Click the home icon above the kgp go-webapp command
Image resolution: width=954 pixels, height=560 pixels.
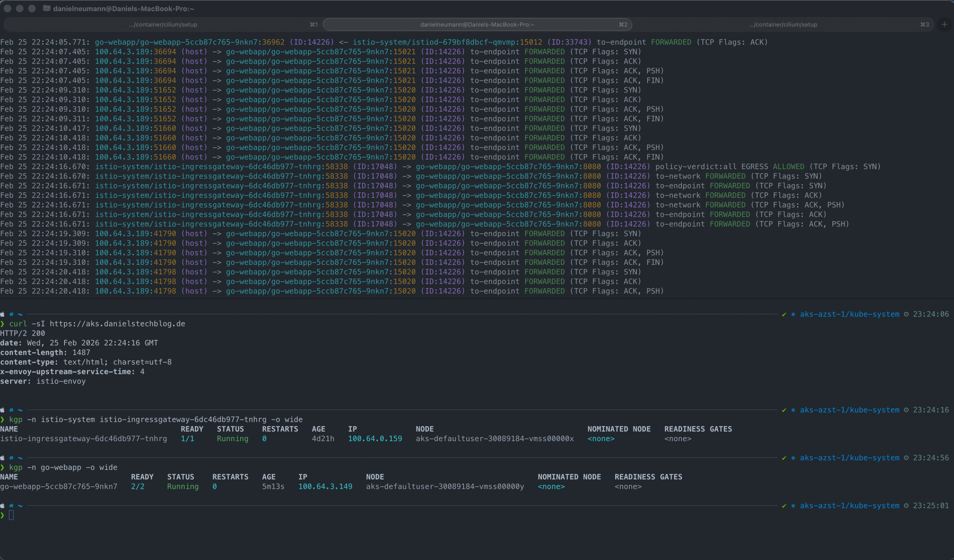pyautogui.click(x=11, y=458)
